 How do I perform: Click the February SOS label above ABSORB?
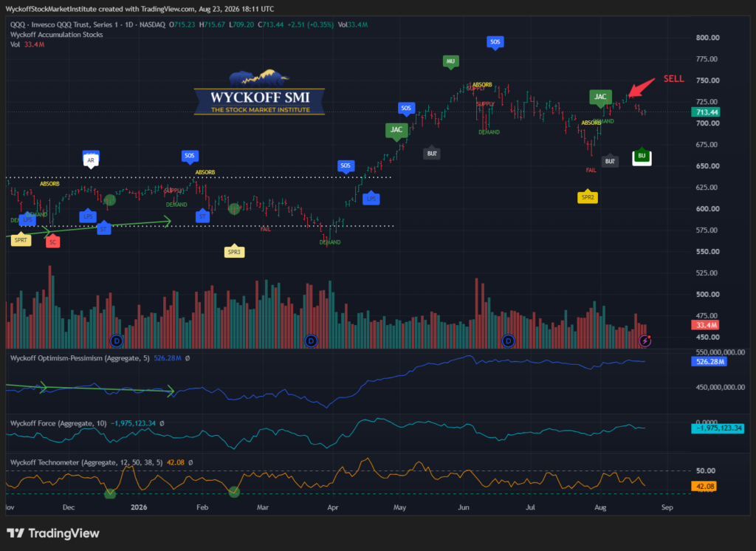click(x=190, y=156)
